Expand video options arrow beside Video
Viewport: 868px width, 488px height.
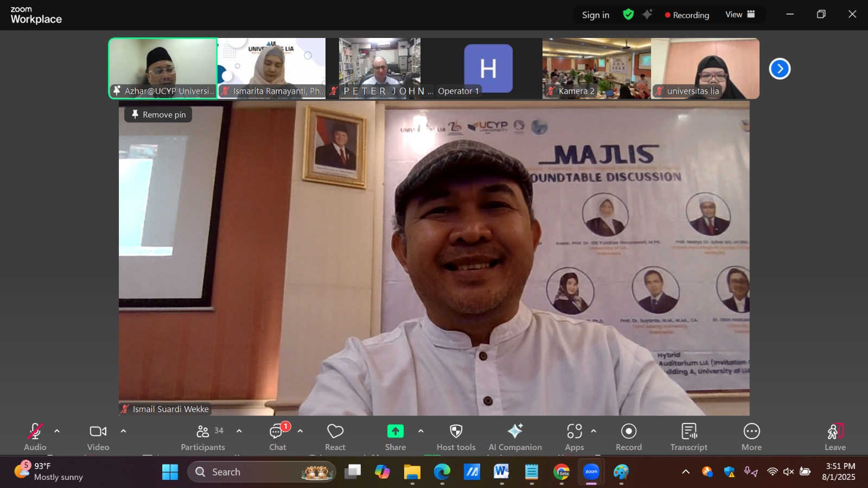[x=123, y=431]
